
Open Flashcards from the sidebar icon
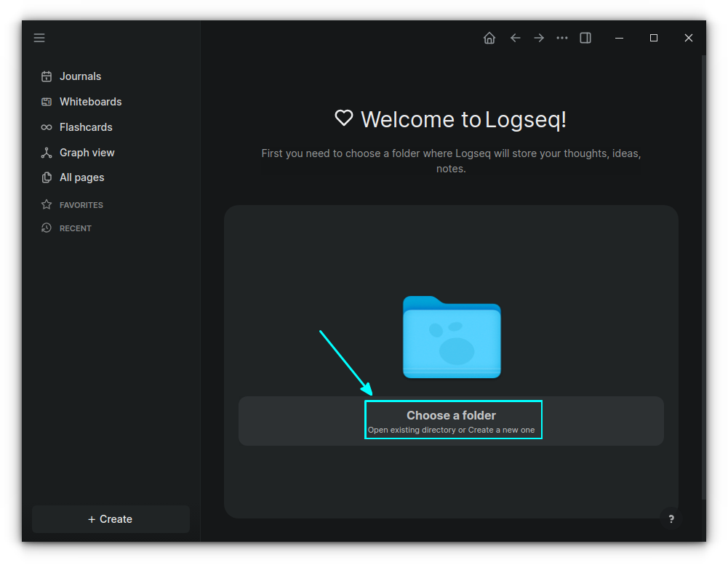point(47,127)
